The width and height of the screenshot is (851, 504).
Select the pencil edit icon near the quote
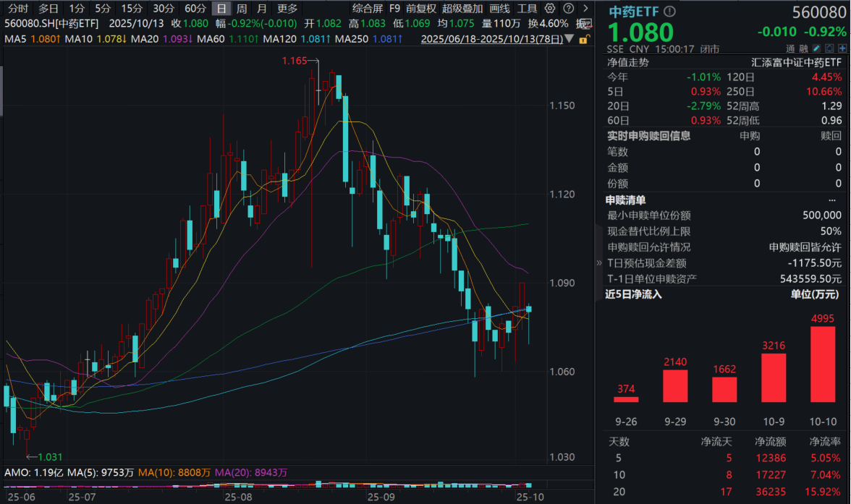click(816, 48)
